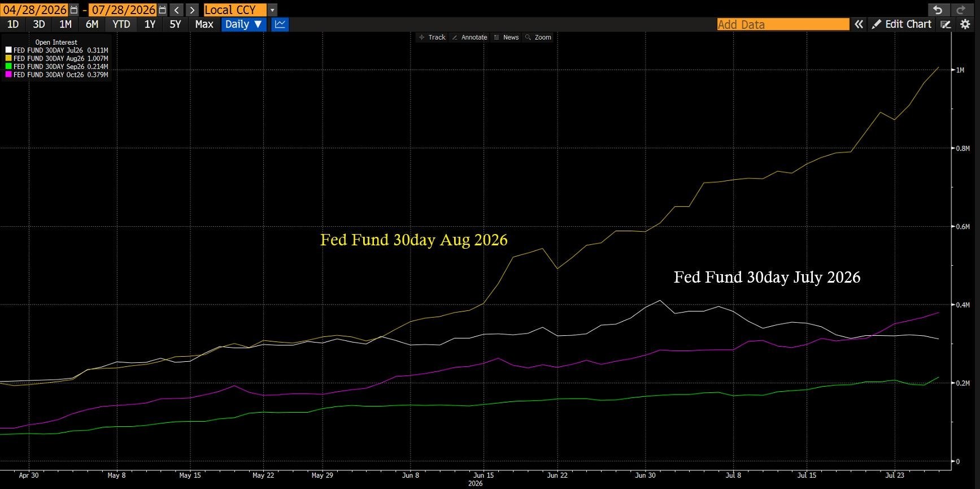Click the Fed Fund 30day Aug 2026 annotation
The width and height of the screenshot is (980, 489).
[414, 240]
